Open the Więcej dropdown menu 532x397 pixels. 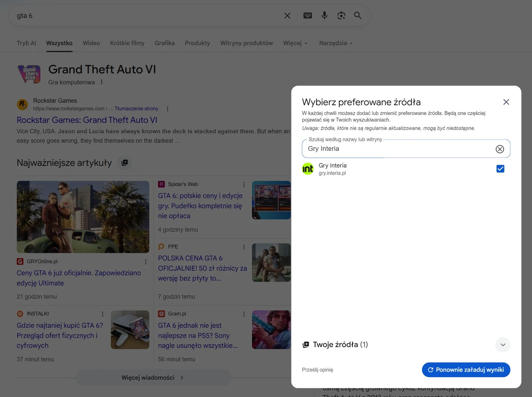tap(295, 43)
